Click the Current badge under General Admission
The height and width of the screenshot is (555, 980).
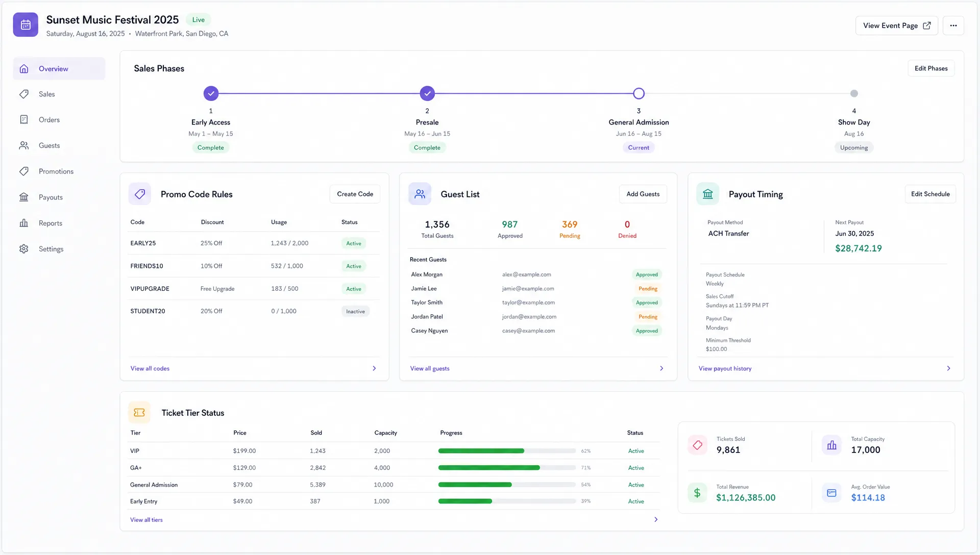tap(639, 148)
